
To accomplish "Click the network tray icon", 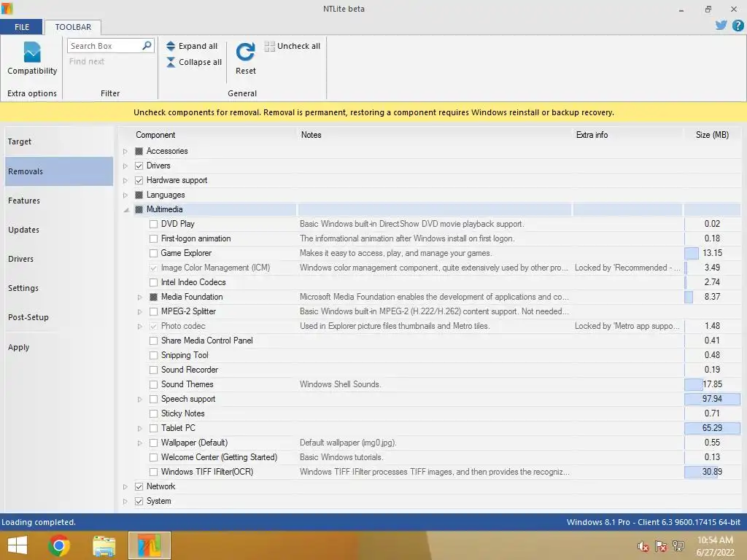I will coord(678,546).
